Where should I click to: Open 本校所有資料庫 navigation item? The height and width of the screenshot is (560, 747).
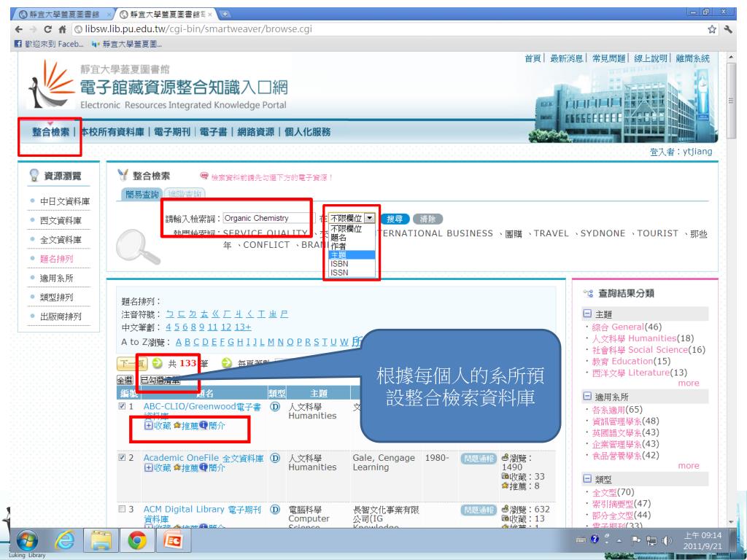[112, 132]
